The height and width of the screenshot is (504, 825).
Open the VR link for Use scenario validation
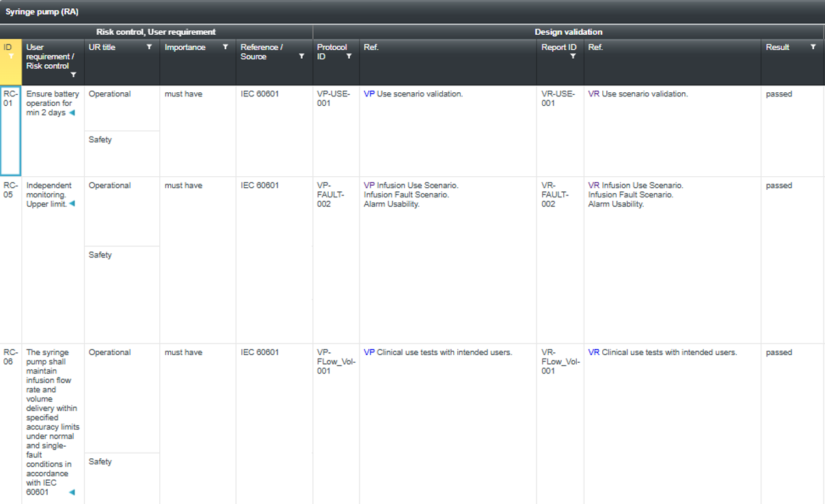click(594, 94)
